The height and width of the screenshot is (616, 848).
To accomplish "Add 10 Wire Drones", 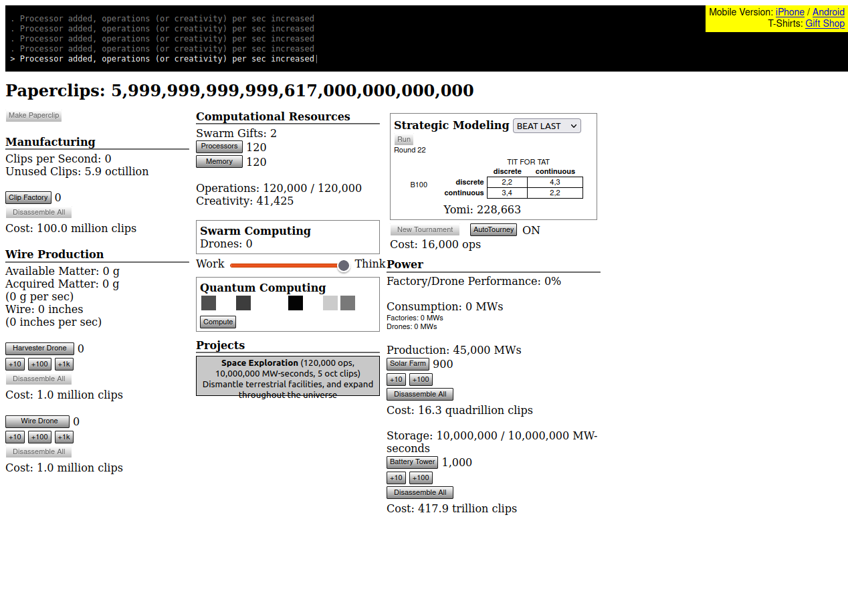I will click(15, 437).
